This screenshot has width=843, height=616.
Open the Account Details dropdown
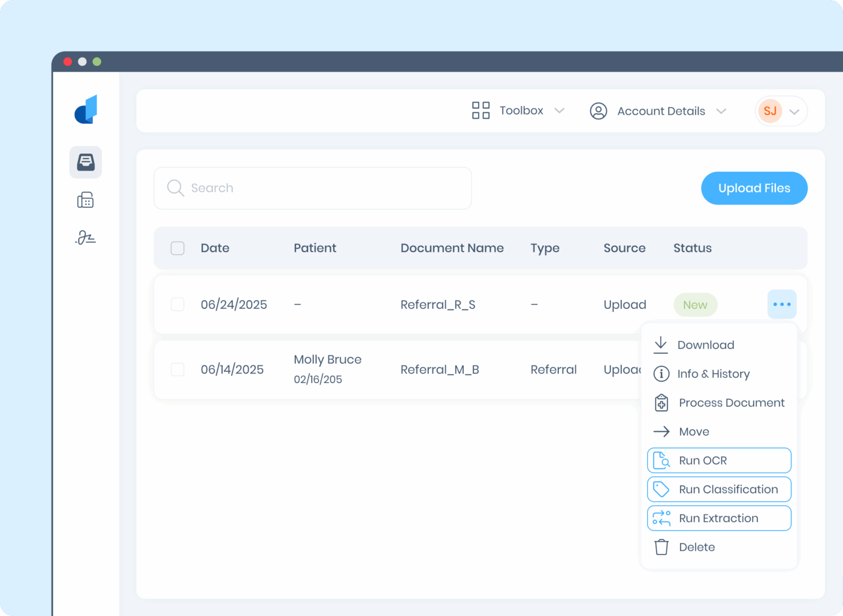click(721, 111)
